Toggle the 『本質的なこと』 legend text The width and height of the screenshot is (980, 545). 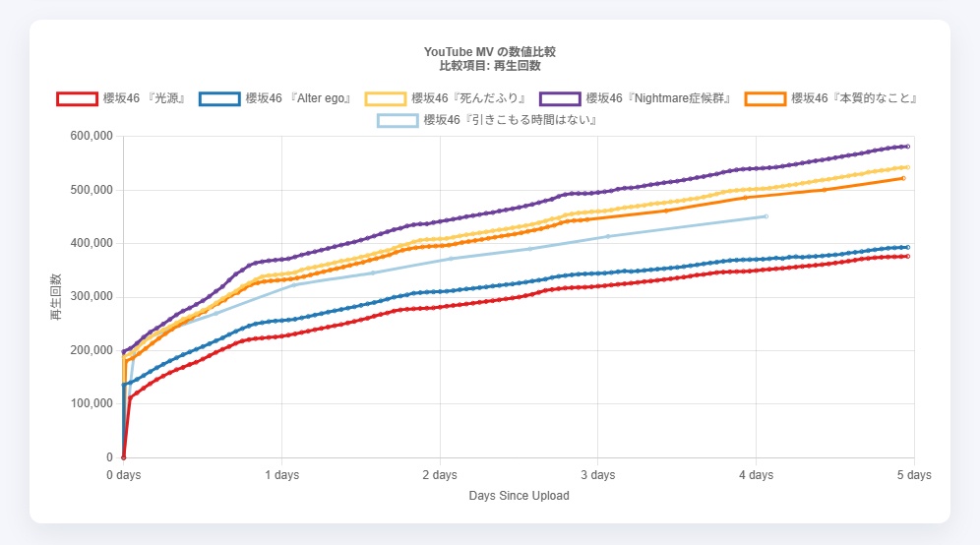(855, 98)
